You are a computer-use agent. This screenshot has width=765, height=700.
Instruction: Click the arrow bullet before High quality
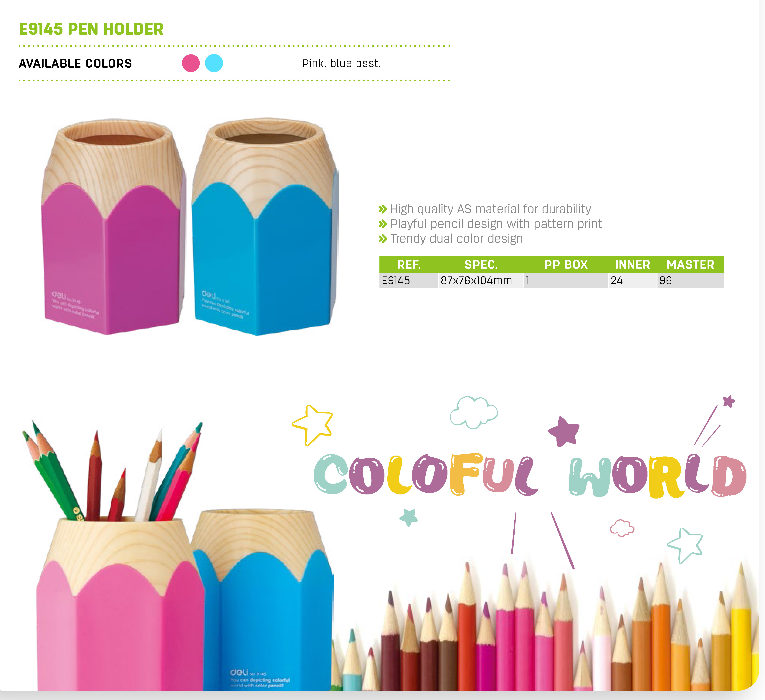(x=383, y=209)
